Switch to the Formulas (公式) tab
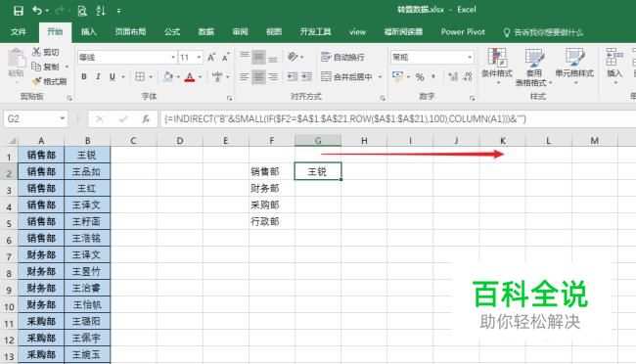This screenshot has width=636, height=364. 172,31
